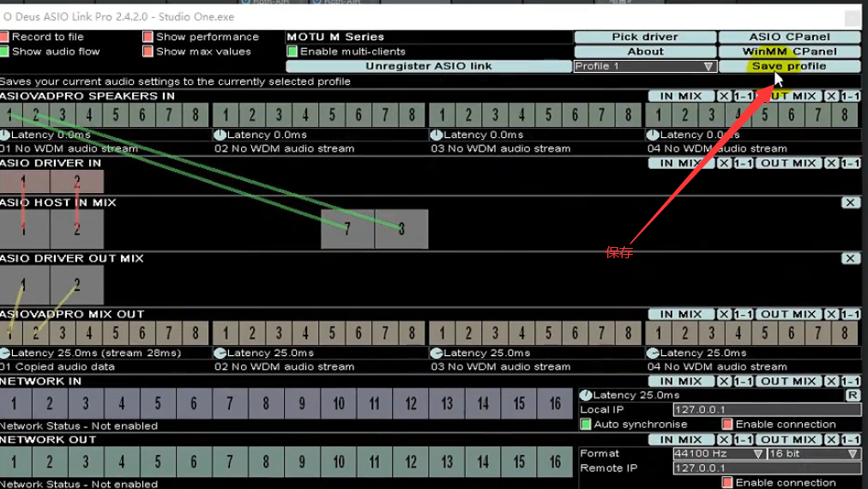
Task: Select channel 16 in NETWORK IN row
Action: [555, 403]
